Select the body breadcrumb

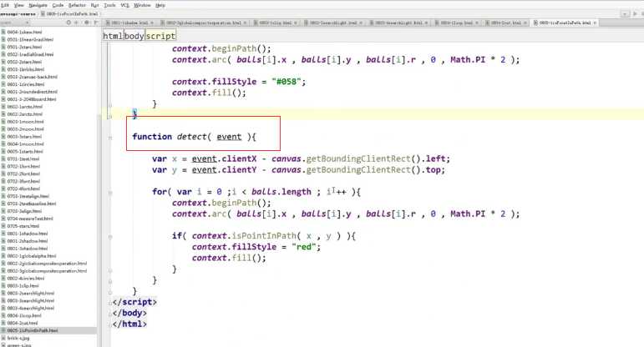point(134,36)
